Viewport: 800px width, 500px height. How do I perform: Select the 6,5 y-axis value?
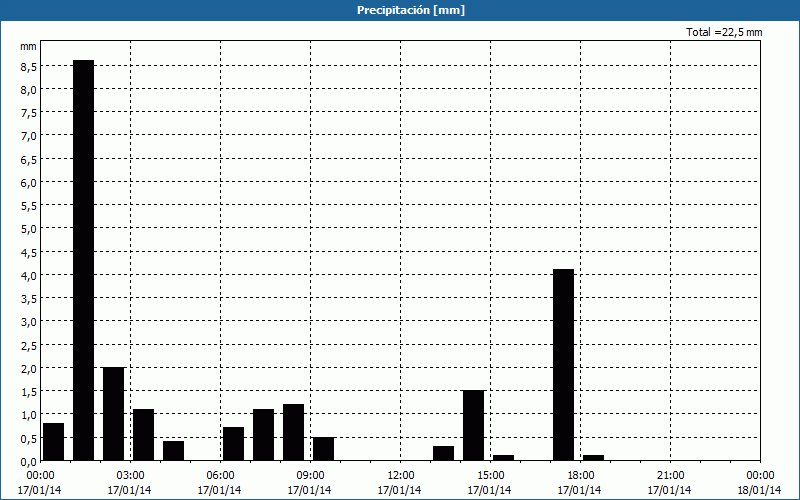pyautogui.click(x=28, y=159)
